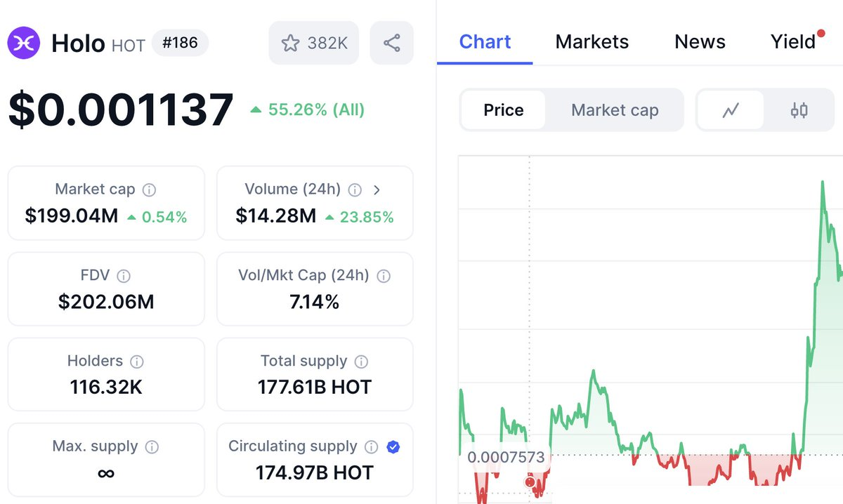843x504 pixels.
Task: Click the share icon button
Action: pyautogui.click(x=392, y=43)
